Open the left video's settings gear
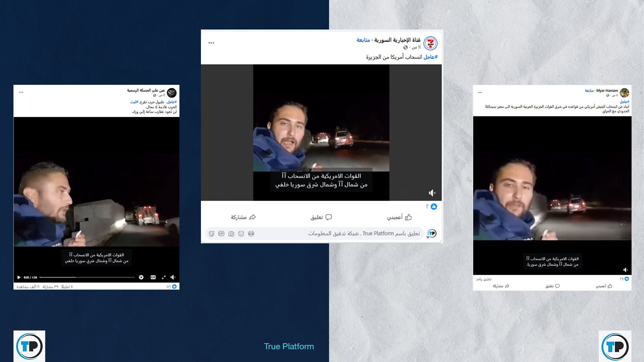 click(141, 278)
